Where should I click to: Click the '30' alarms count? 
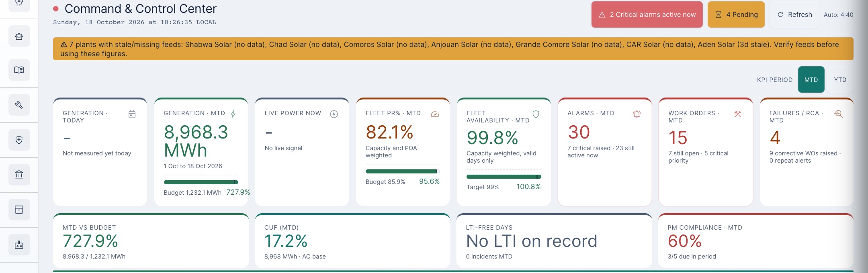pyautogui.click(x=579, y=132)
